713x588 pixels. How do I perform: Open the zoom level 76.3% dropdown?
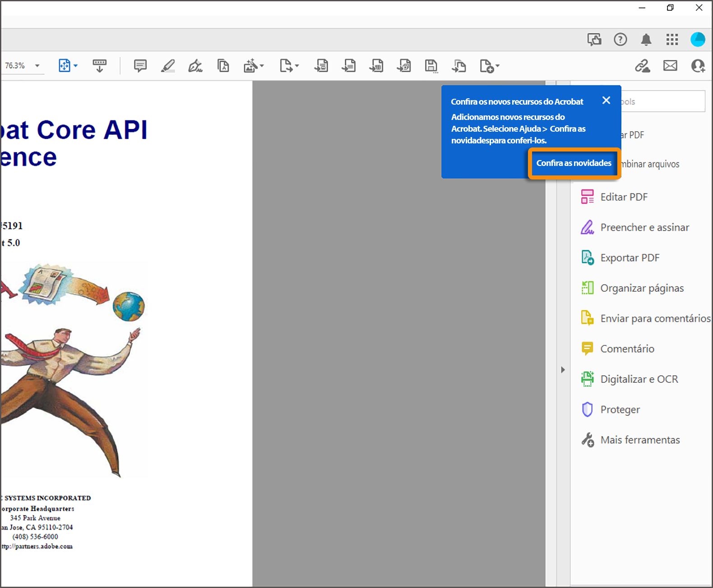tap(37, 66)
